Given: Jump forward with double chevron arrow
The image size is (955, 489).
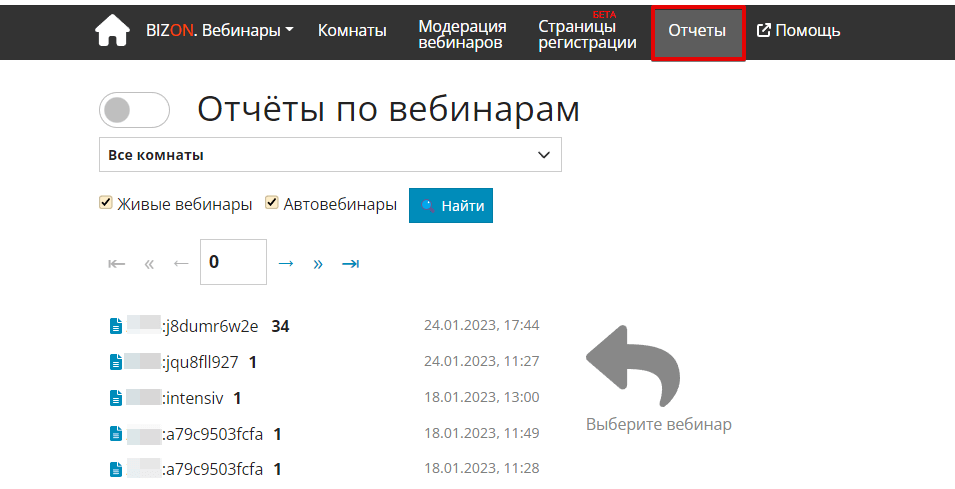Looking at the screenshot, I should [x=318, y=264].
